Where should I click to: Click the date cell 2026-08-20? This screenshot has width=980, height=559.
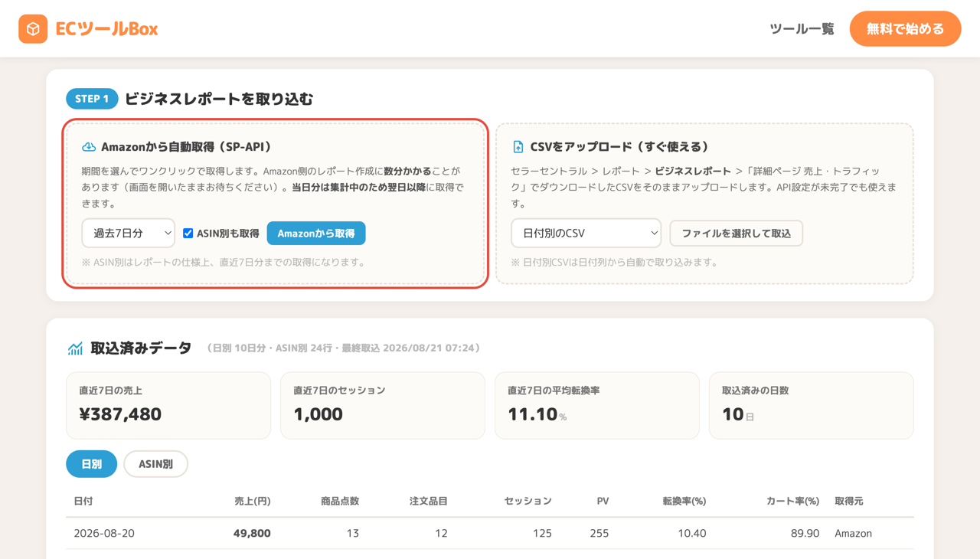[104, 533]
